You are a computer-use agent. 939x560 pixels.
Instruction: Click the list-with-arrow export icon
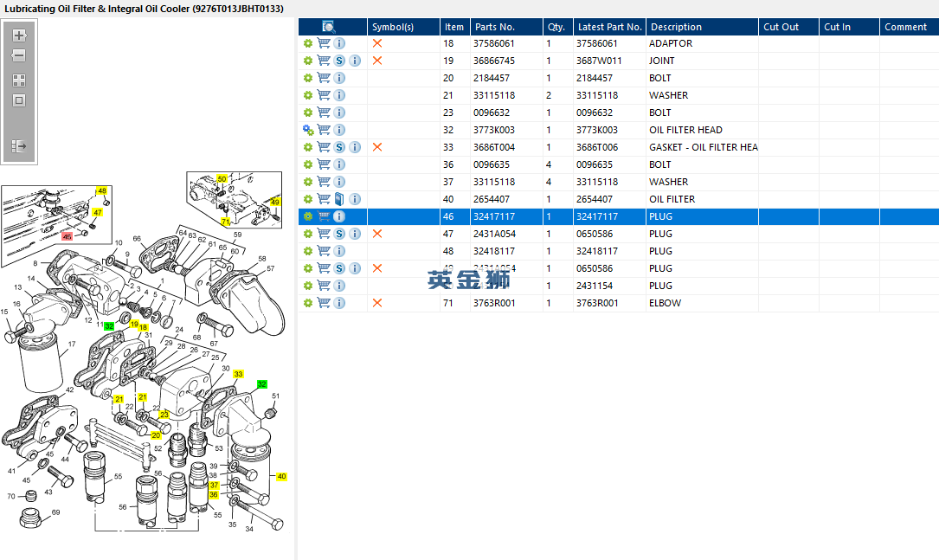pos(19,146)
